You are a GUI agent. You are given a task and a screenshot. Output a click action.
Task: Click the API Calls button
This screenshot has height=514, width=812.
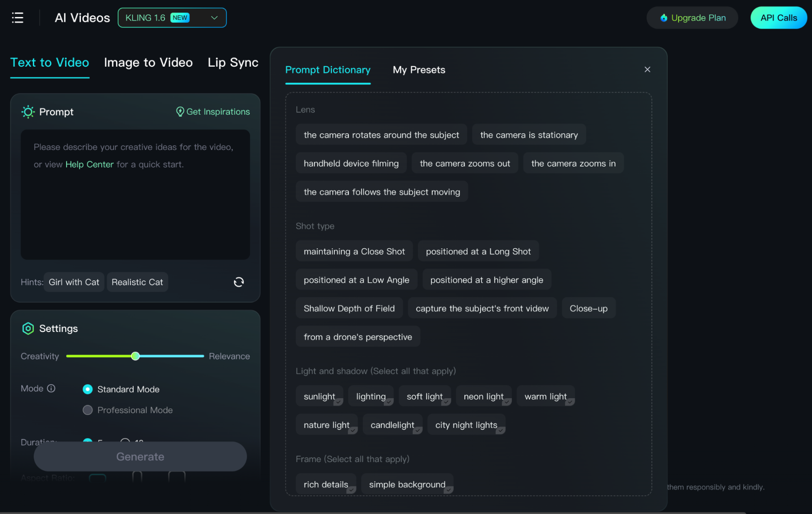[779, 18]
